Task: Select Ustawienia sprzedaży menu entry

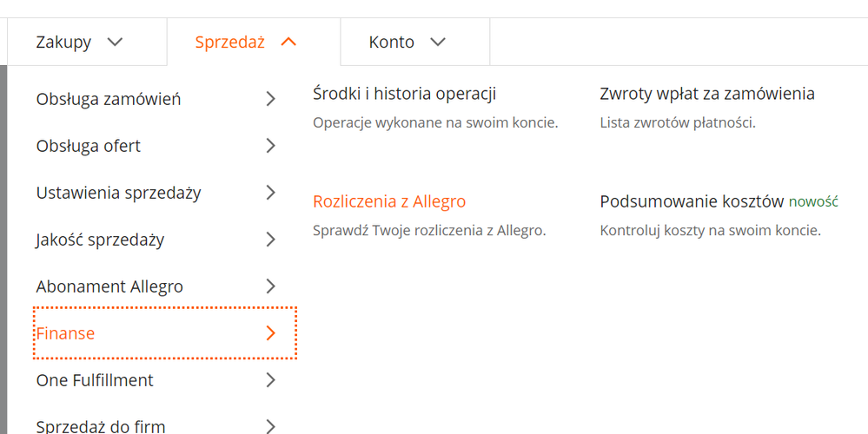Action: (118, 193)
